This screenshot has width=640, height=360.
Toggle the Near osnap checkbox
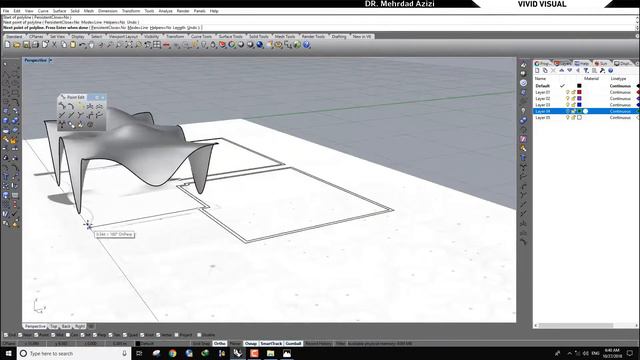coord(20,335)
